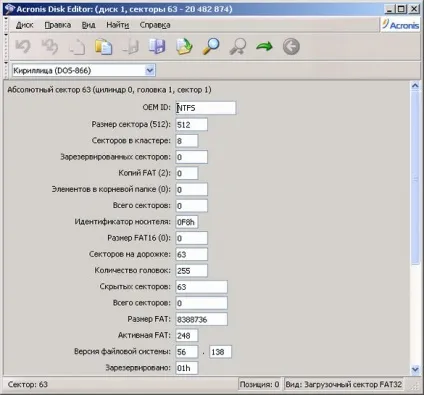Click the Абсолютный сектор 63 header text
This screenshot has height=395, width=424.
pos(109,90)
